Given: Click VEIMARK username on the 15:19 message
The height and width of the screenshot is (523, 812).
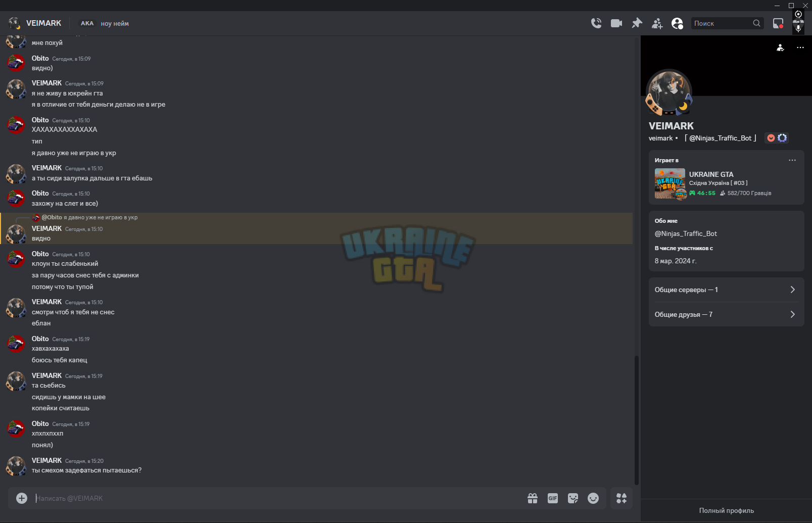Looking at the screenshot, I should click(46, 375).
